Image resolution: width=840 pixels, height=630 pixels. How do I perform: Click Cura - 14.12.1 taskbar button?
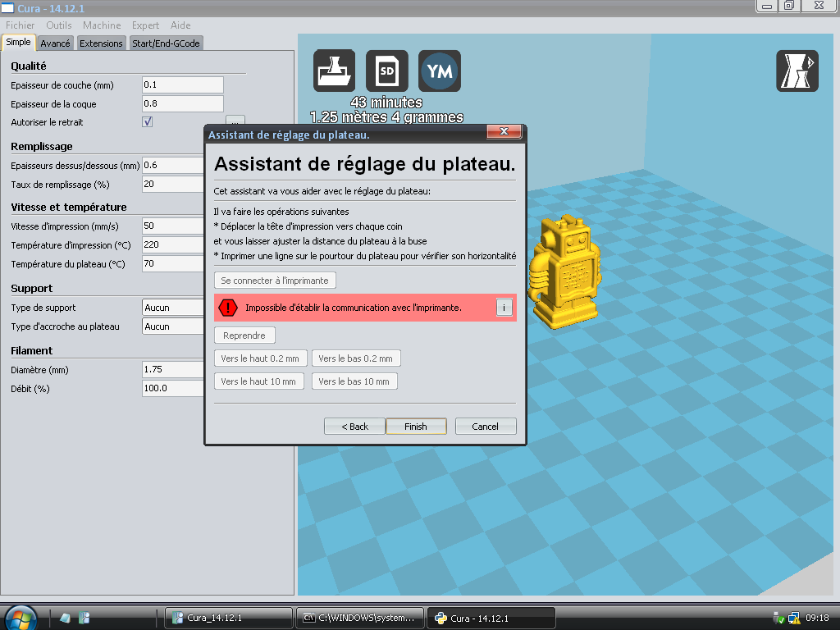point(491,618)
